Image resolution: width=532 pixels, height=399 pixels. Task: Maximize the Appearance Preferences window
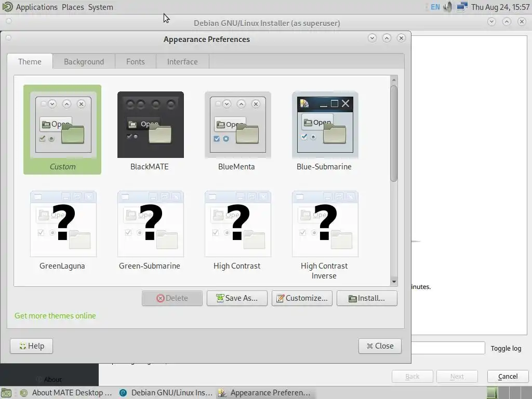click(387, 38)
